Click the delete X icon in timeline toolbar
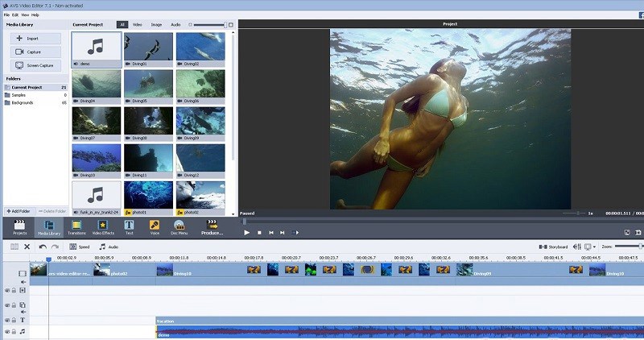 [x=27, y=247]
